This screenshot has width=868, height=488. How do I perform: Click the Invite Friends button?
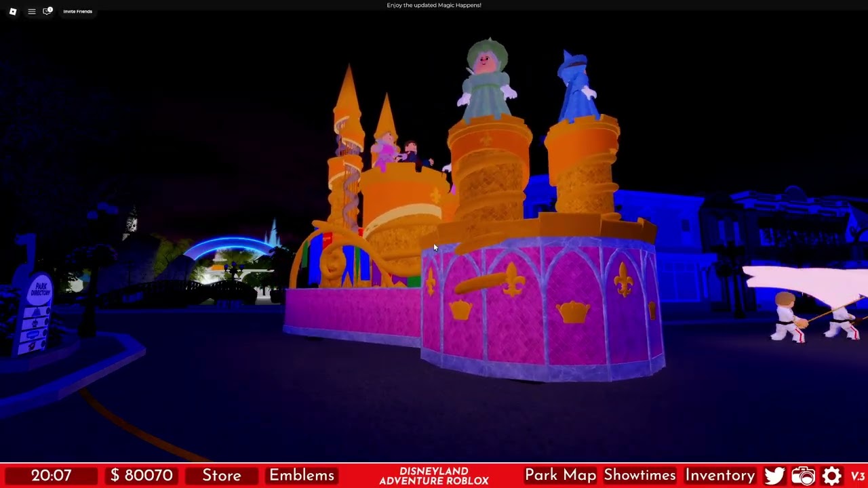tap(78, 12)
